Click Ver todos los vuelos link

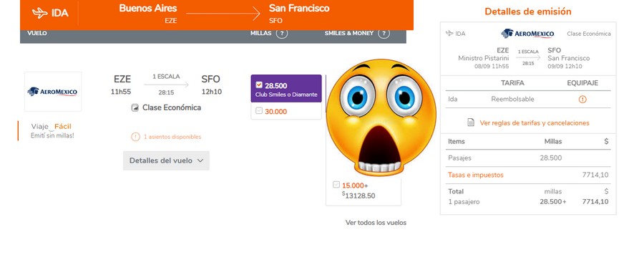click(x=376, y=223)
